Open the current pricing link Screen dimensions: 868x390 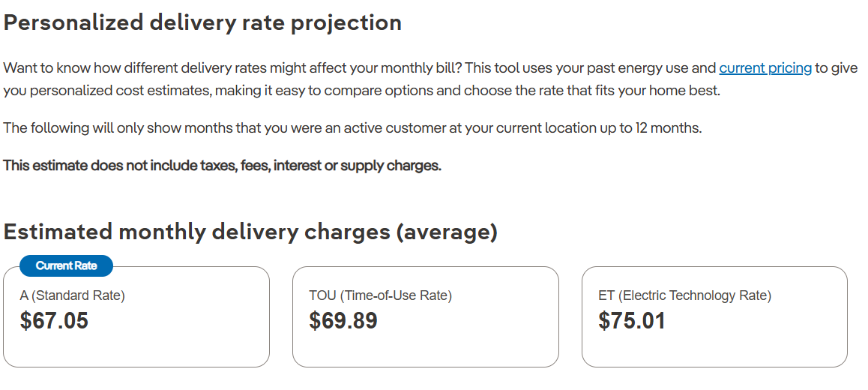(x=765, y=69)
